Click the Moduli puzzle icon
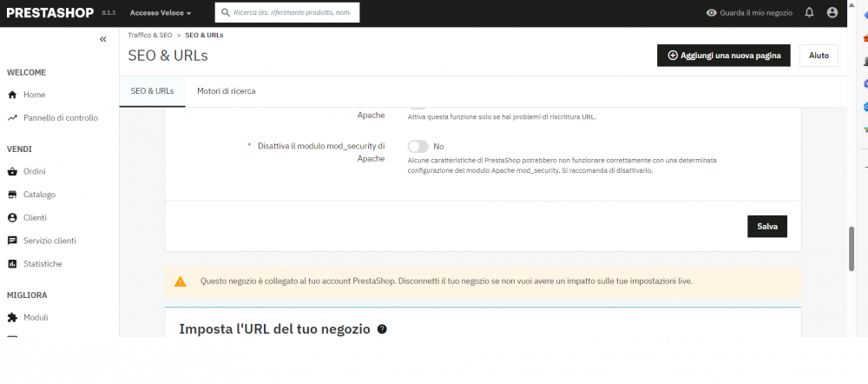 click(12, 317)
